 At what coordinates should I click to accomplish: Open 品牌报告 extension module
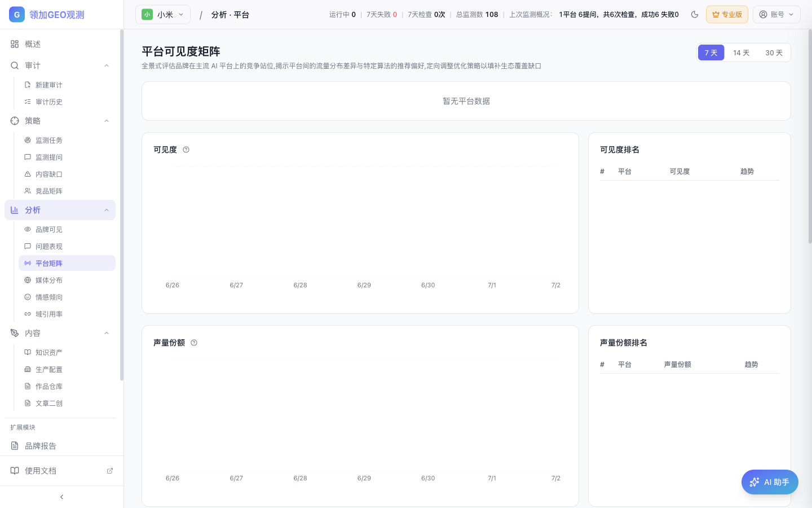[x=60, y=446]
